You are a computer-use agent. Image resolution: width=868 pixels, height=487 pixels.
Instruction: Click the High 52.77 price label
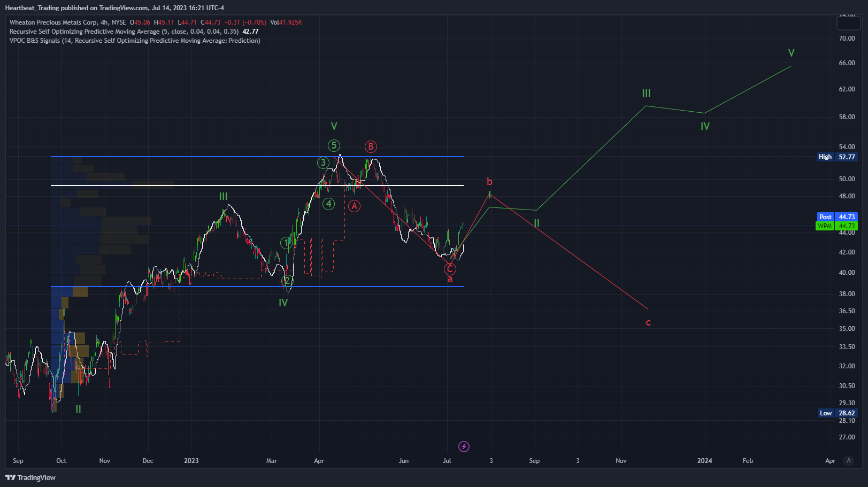[837, 157]
